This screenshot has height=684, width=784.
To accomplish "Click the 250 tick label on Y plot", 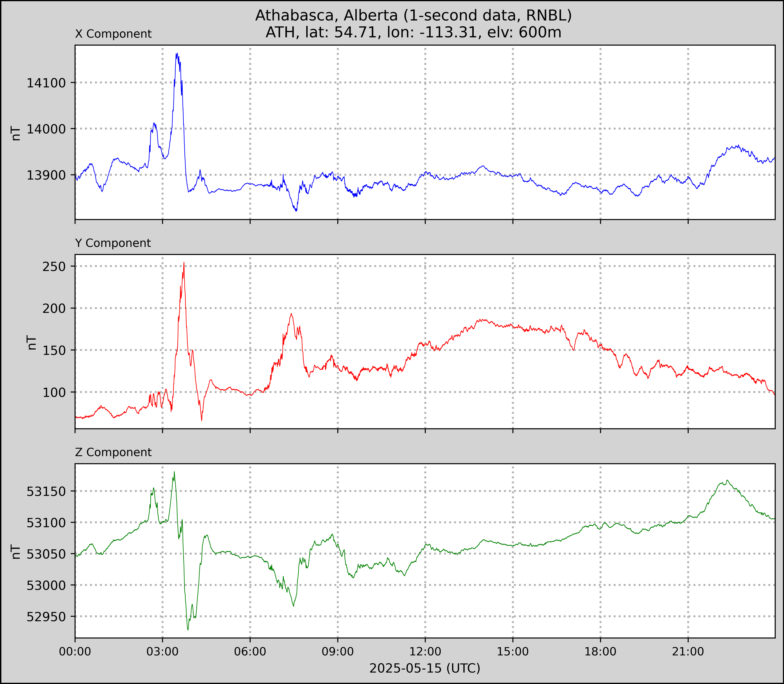I will [x=54, y=266].
